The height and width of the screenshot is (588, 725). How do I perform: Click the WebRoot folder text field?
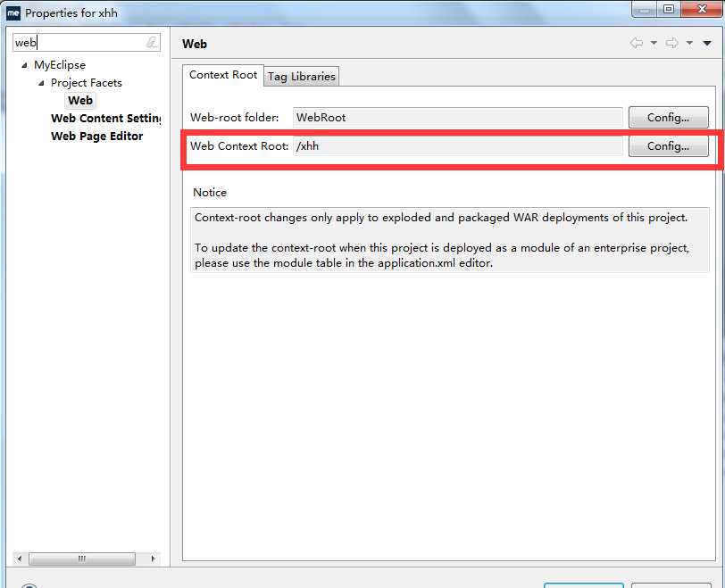[x=458, y=117]
